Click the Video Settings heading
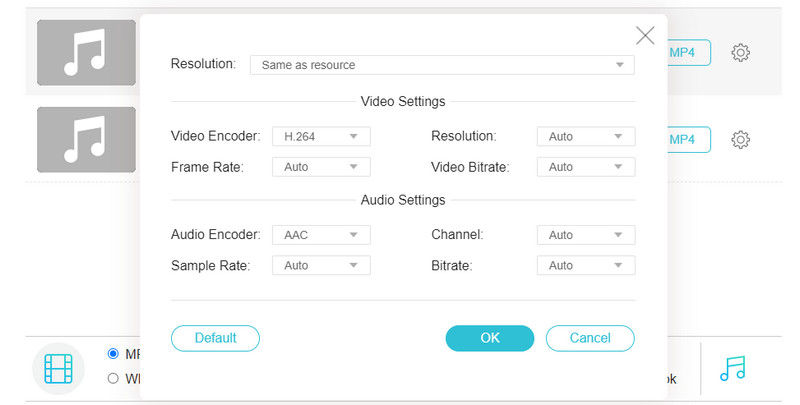The width and height of the screenshot is (800, 405). pyautogui.click(x=403, y=102)
